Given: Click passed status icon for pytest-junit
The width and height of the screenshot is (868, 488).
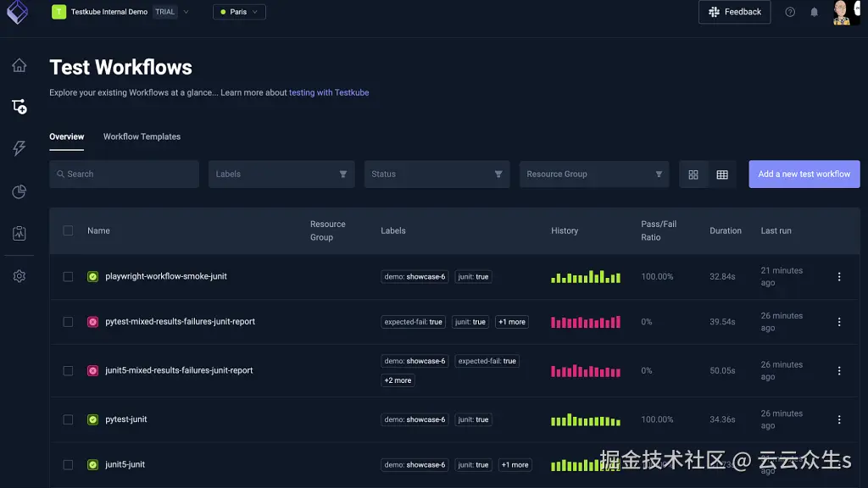Looking at the screenshot, I should (93, 419).
